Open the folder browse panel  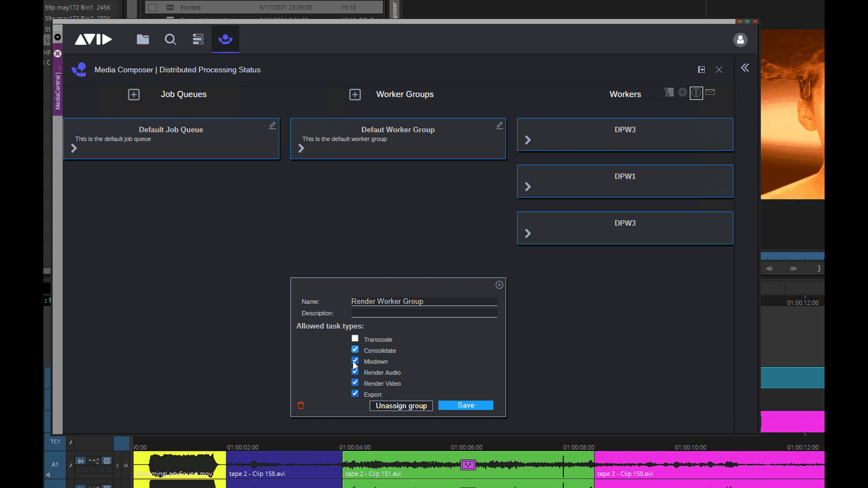click(143, 39)
